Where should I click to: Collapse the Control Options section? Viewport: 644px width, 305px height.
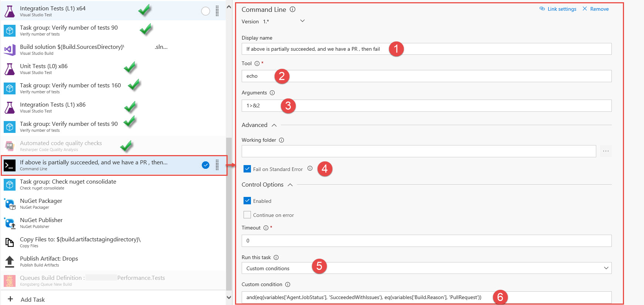(290, 185)
